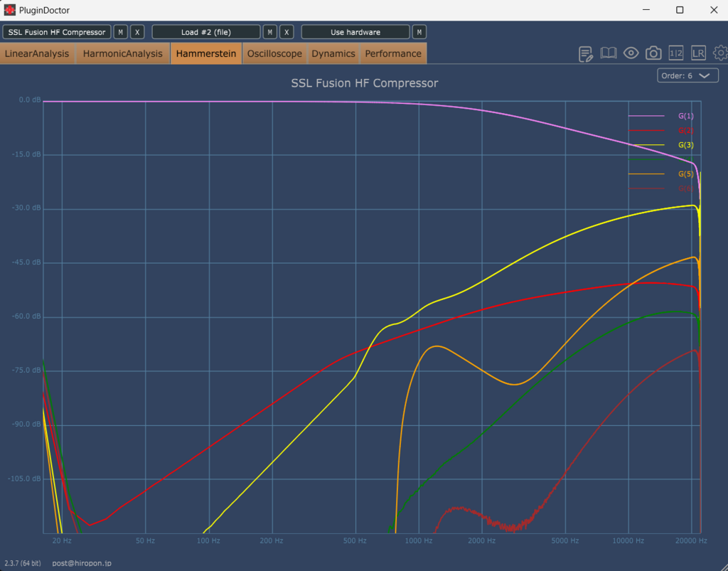Expand the Order: 6 dropdown
The height and width of the screenshot is (571, 728).
687,75
